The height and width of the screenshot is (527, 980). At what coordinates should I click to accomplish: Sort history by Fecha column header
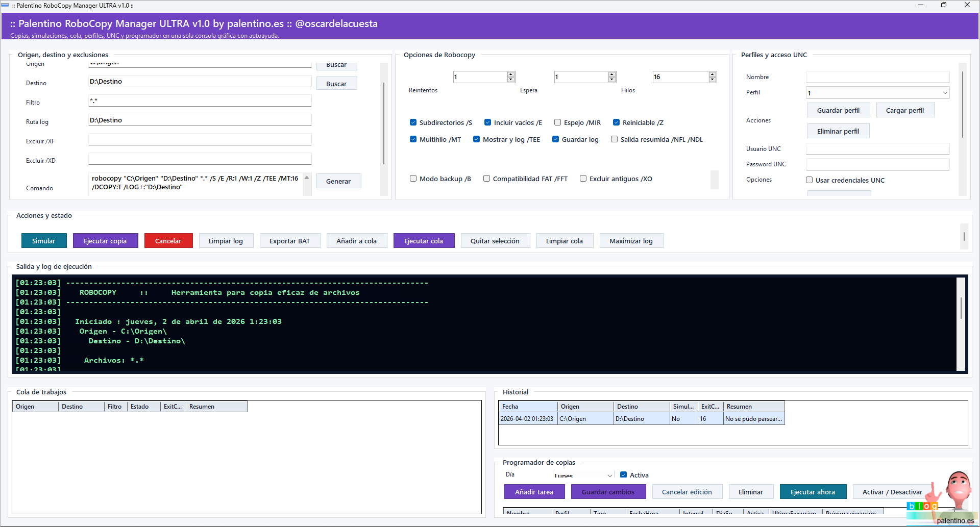point(527,407)
